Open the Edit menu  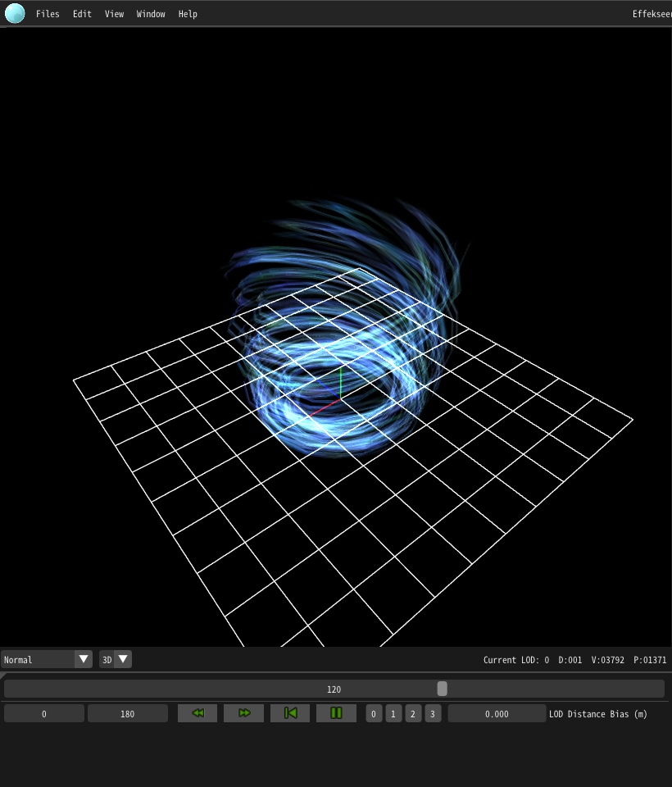[82, 14]
